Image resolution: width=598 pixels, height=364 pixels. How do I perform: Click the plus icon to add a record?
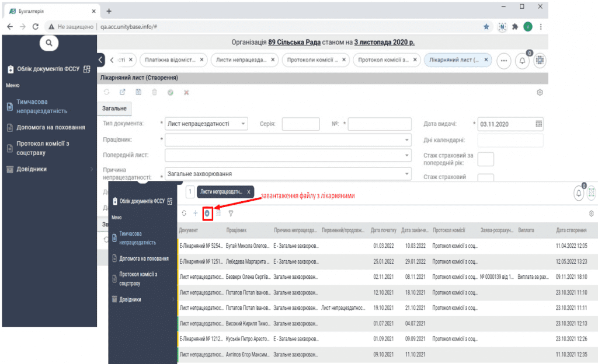coord(195,213)
